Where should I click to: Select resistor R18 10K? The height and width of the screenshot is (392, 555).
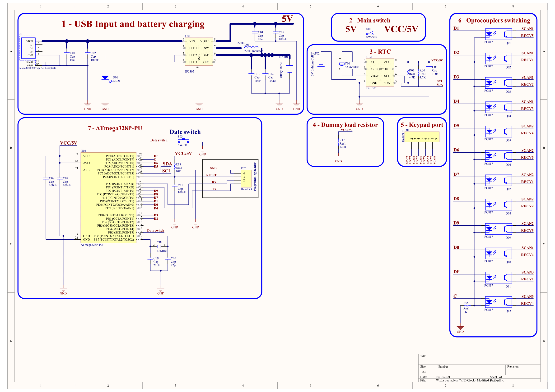click(175, 166)
